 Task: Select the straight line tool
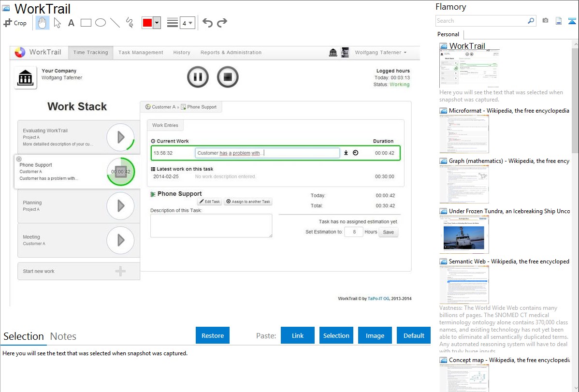[115, 23]
